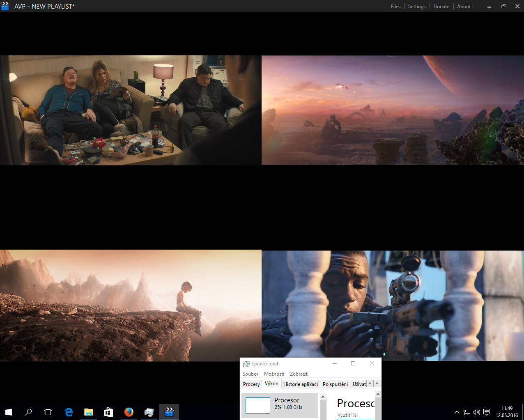Viewport: 524px width, 420px height.
Task: Launch Microsoft Edge from the taskbar
Action: point(69,412)
